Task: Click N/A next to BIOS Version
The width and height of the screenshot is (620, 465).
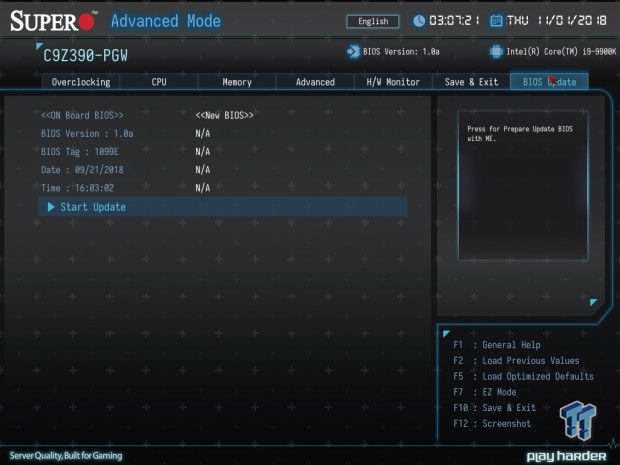Action: point(202,134)
